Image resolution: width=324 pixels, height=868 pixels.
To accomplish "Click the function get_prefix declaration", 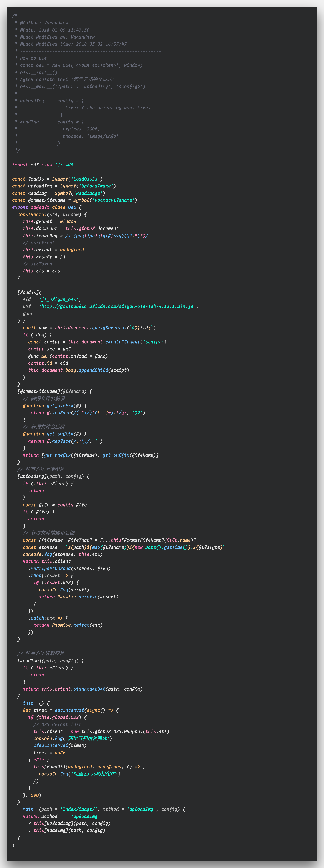I will tap(54, 406).
